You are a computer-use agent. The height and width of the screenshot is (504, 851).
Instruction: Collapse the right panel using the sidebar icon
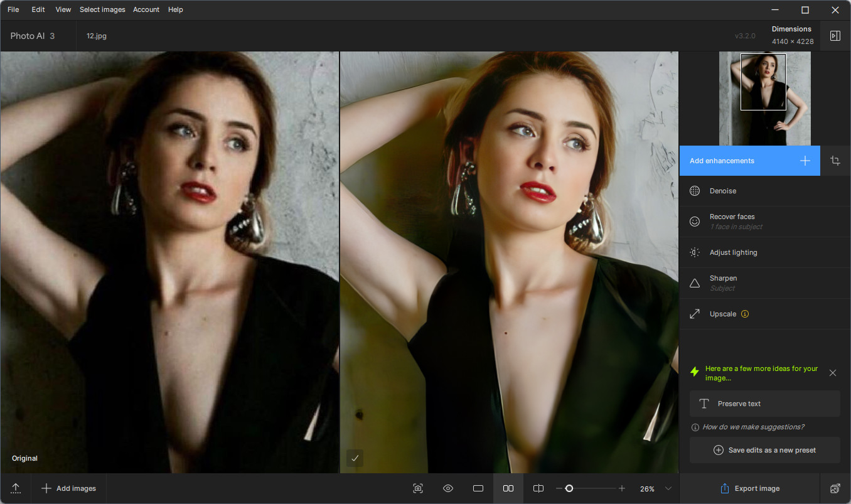tap(835, 36)
